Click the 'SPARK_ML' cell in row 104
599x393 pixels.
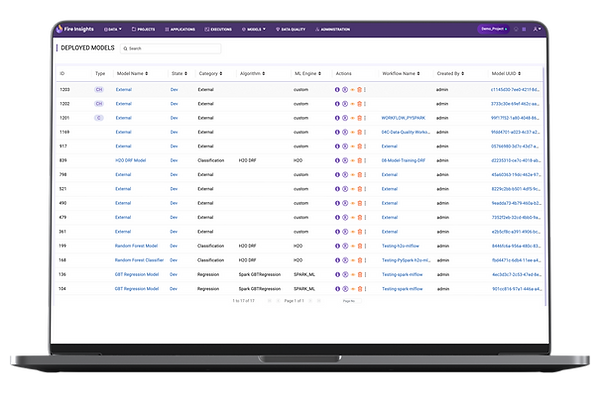click(x=304, y=289)
